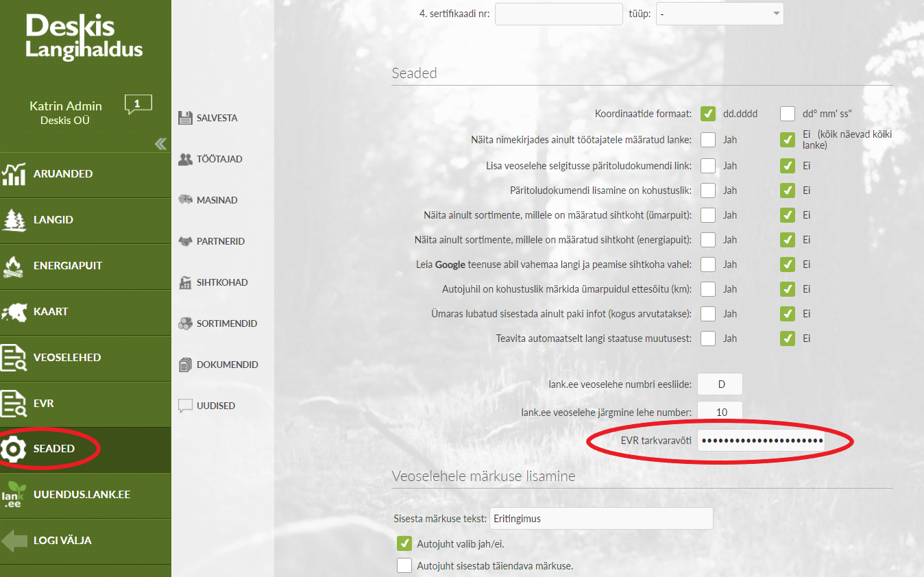This screenshot has width=924, height=577.
Task: Enable Autojuht sisestab täiendava märkuse checkbox
Action: 404,566
